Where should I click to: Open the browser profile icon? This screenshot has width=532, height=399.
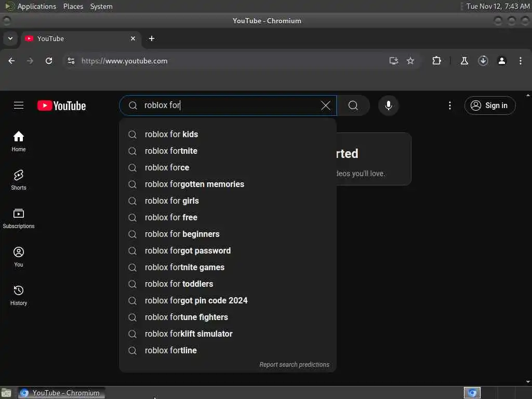point(502,61)
